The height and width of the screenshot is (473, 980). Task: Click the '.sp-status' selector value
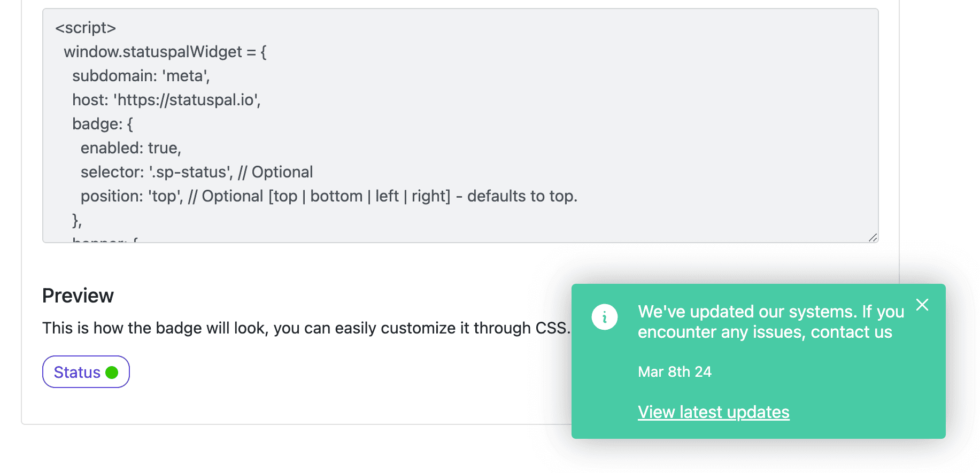click(x=190, y=172)
